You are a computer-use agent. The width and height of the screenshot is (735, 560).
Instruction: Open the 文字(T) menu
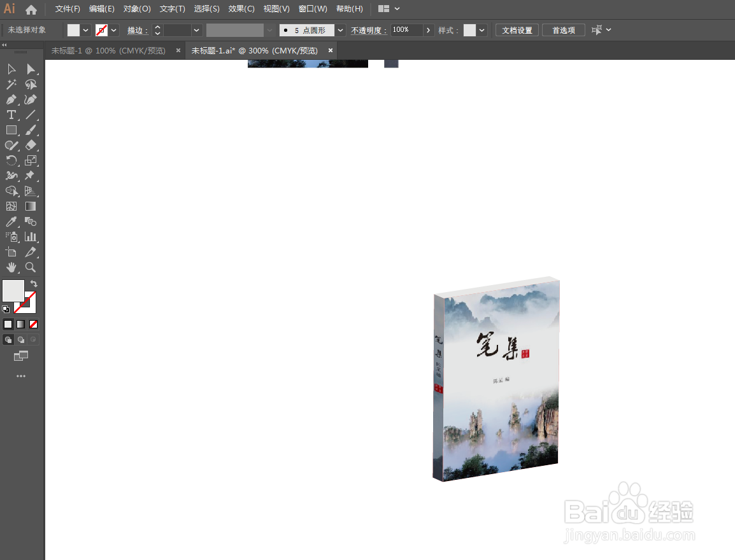coord(172,9)
